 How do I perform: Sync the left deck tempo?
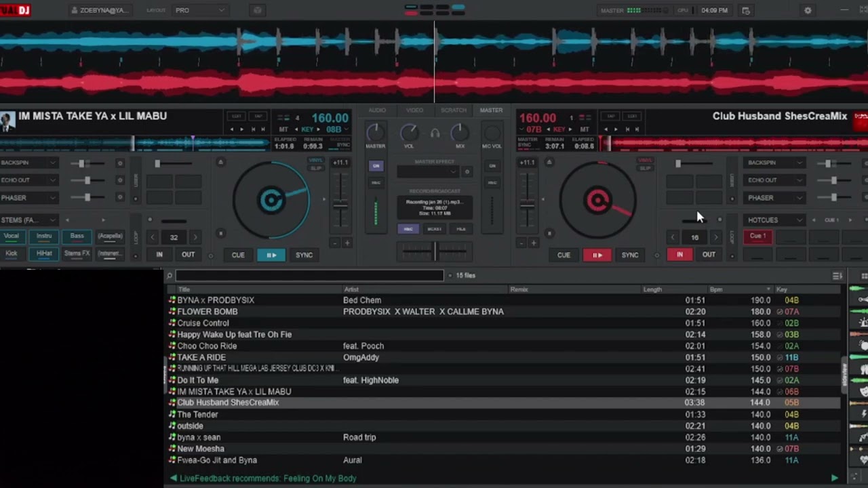pos(304,255)
